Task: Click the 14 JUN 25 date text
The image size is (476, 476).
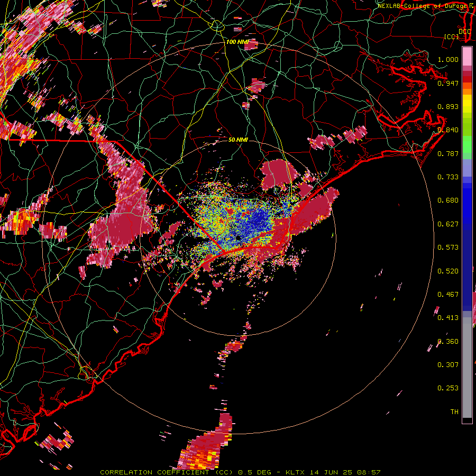Action: click(331, 472)
